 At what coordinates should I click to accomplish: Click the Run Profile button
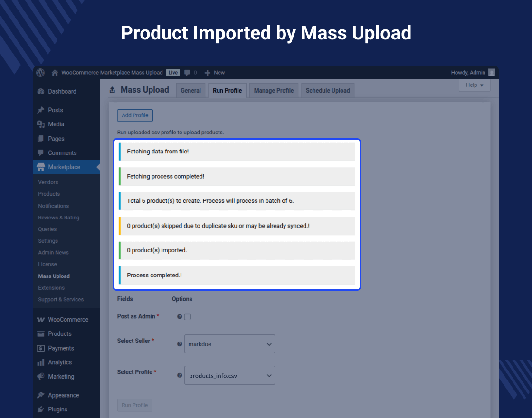pyautogui.click(x=134, y=405)
